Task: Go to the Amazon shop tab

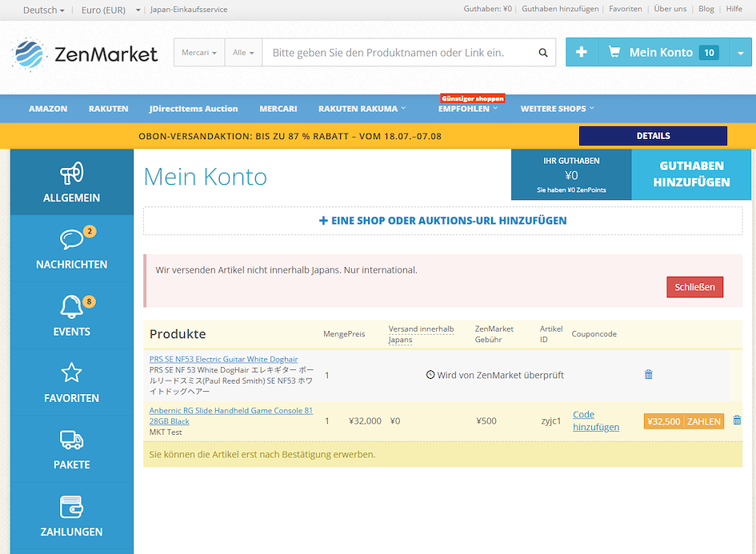Action: (48, 109)
